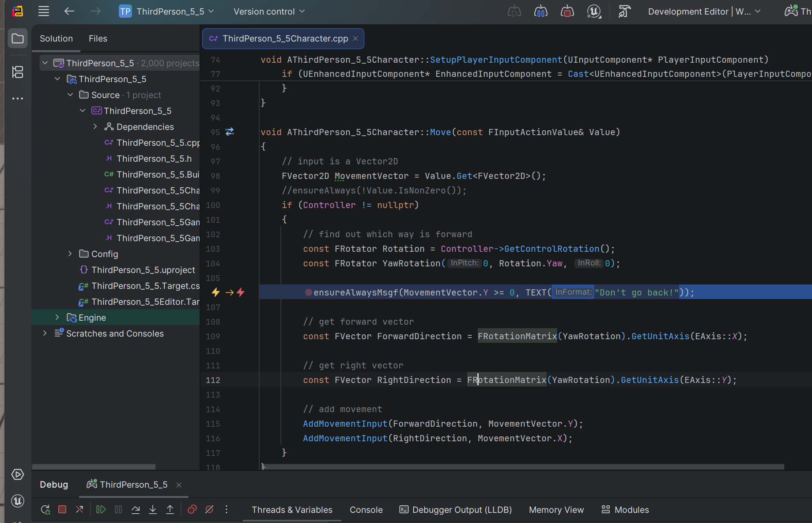
Task: Click the disconnect debugger icon
Action: coord(79,510)
